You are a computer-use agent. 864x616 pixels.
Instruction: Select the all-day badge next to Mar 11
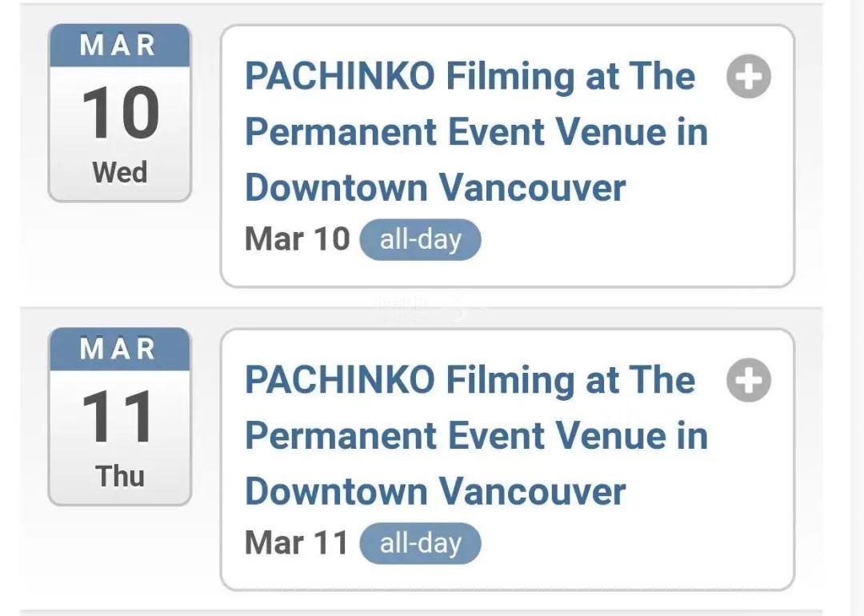(x=421, y=543)
